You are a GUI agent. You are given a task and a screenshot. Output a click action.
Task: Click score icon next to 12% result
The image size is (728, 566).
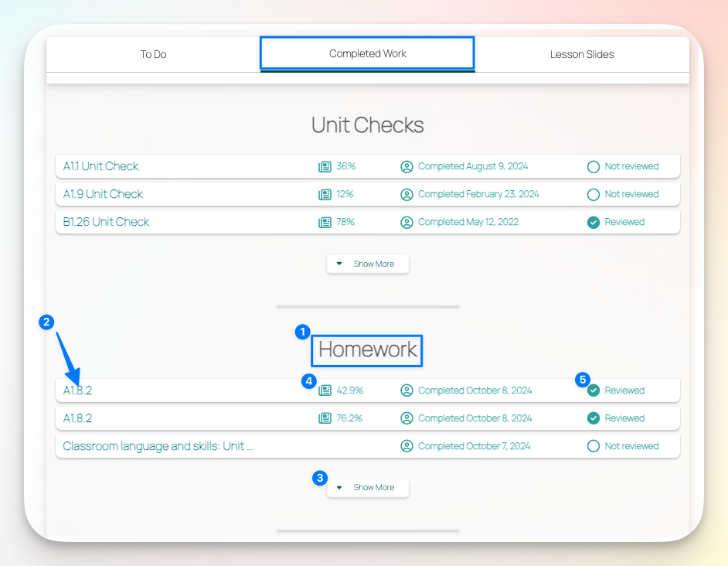point(325,194)
